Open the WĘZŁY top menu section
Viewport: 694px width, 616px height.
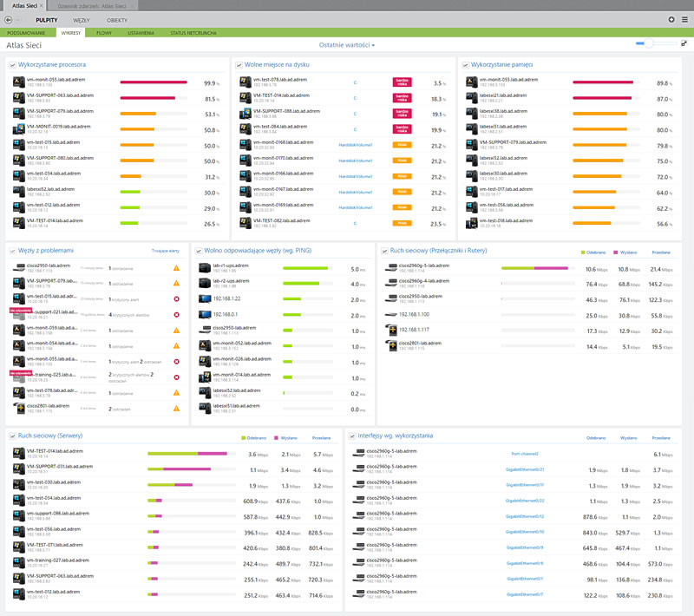pyautogui.click(x=81, y=18)
